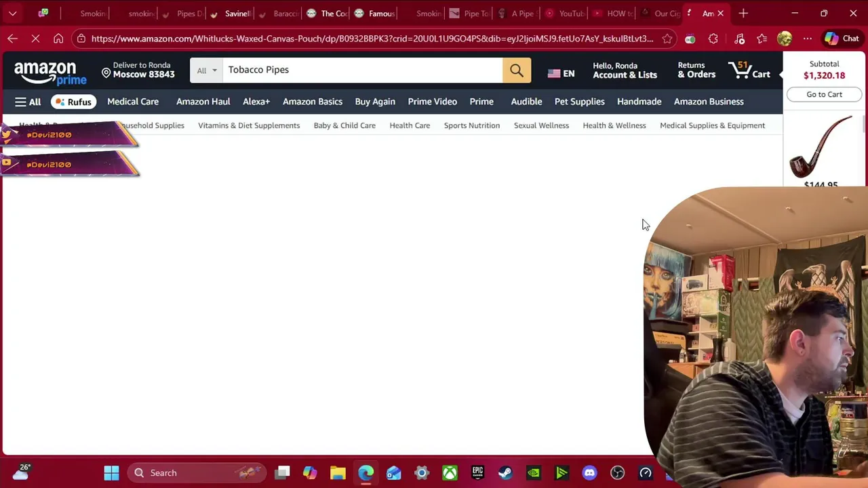The width and height of the screenshot is (868, 488).
Task: Open File Explorer from the taskbar
Action: [x=338, y=472]
